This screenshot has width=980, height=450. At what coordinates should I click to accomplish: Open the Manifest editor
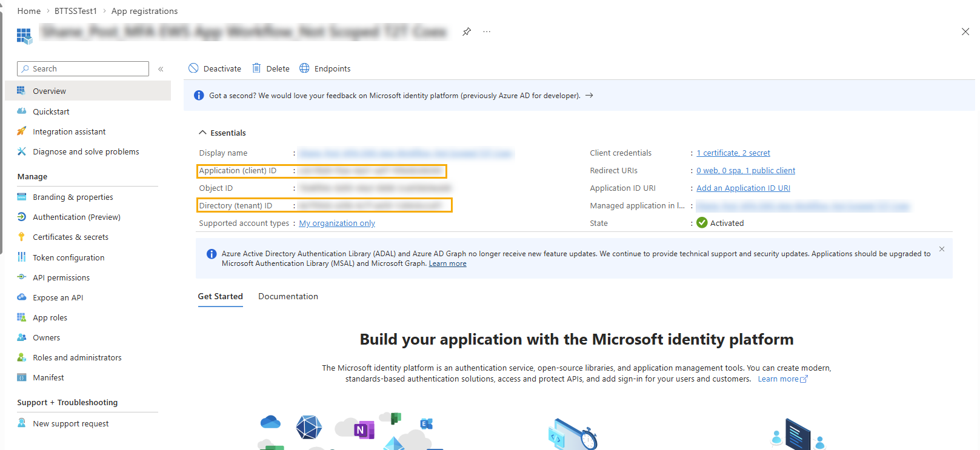pos(48,377)
